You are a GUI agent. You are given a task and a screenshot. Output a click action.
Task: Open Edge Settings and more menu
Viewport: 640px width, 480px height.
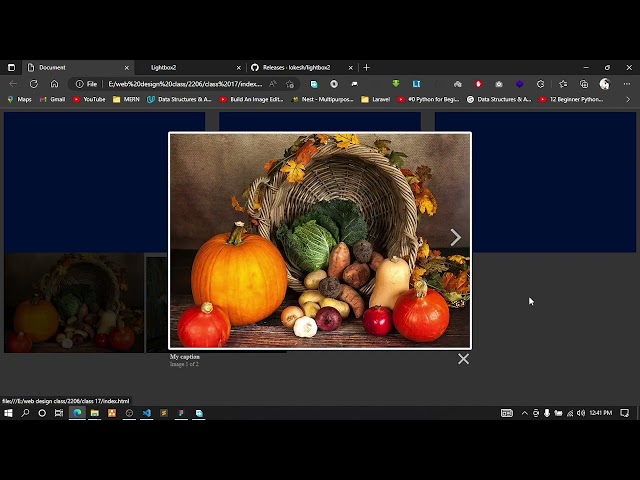click(627, 84)
